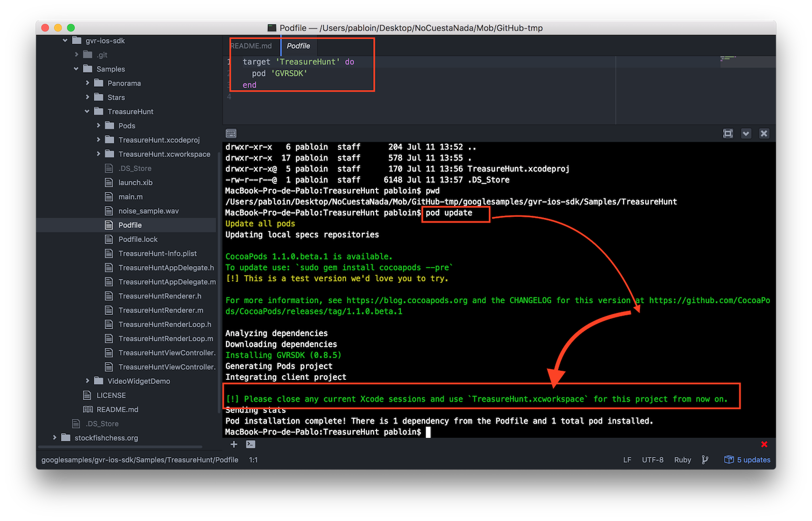Open Podfile.lock file

[x=138, y=239]
